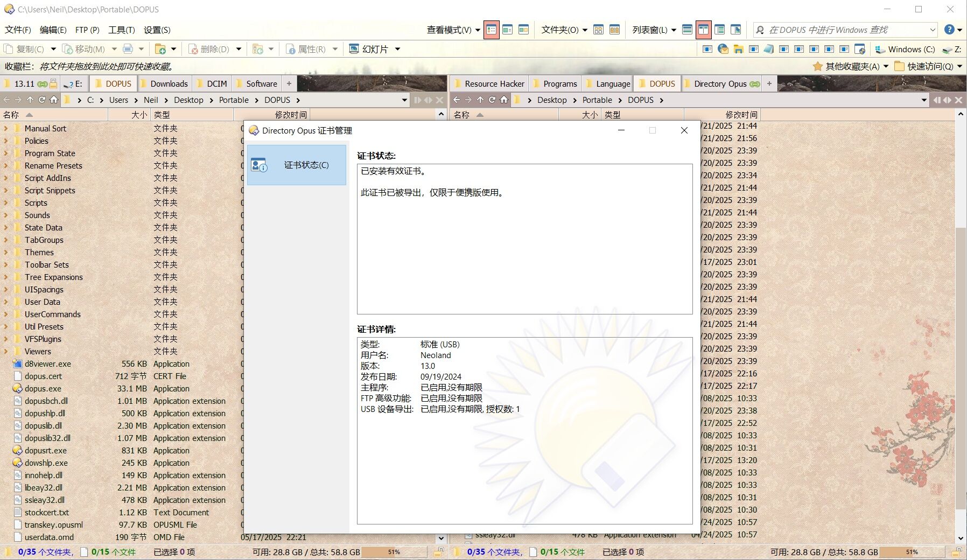The image size is (967, 560).
Task: Open the 文件(F) menu
Action: tap(18, 30)
